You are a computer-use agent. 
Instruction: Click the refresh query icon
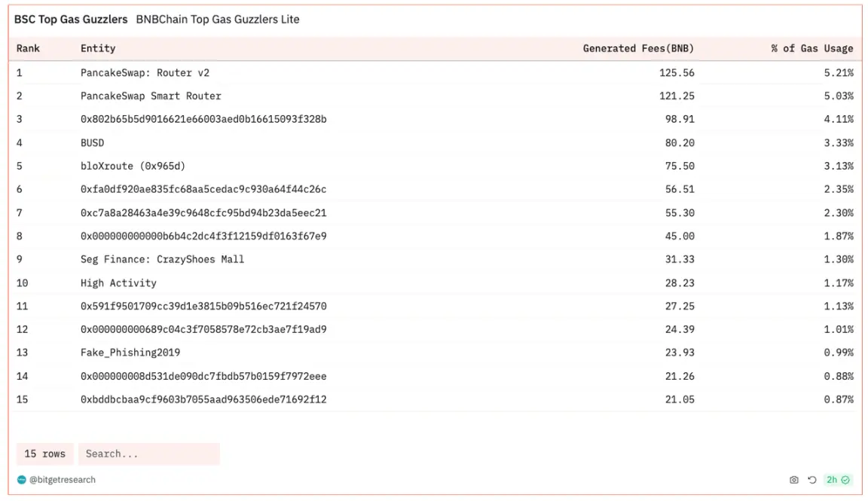pyautogui.click(x=811, y=480)
